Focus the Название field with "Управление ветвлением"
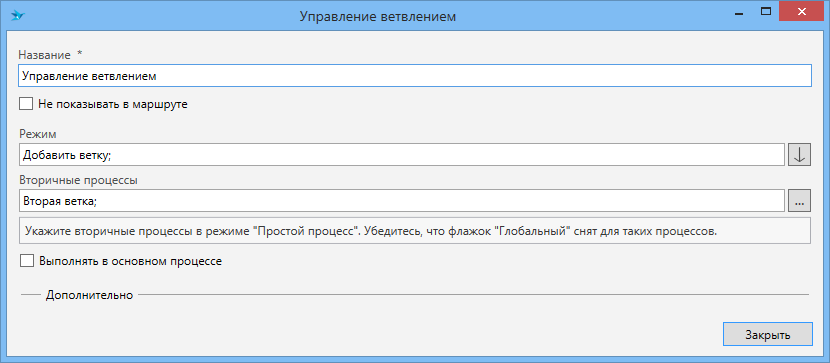830x363 pixels. [415, 76]
